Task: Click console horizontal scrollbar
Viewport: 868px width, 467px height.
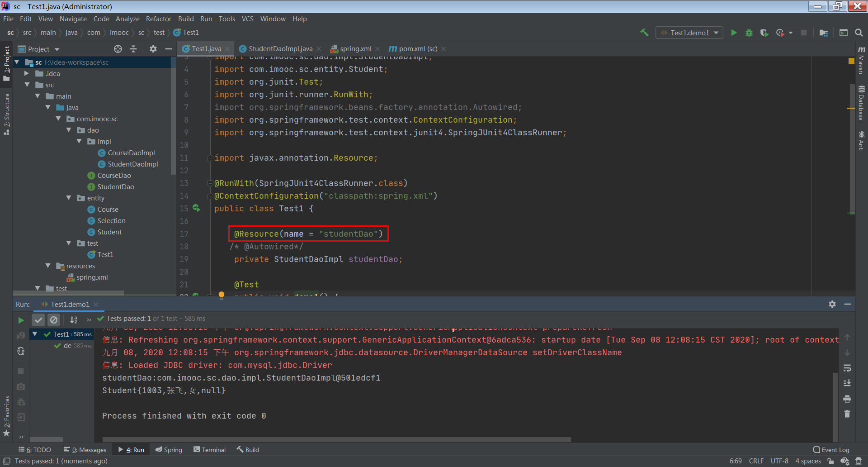Action: tap(336, 439)
